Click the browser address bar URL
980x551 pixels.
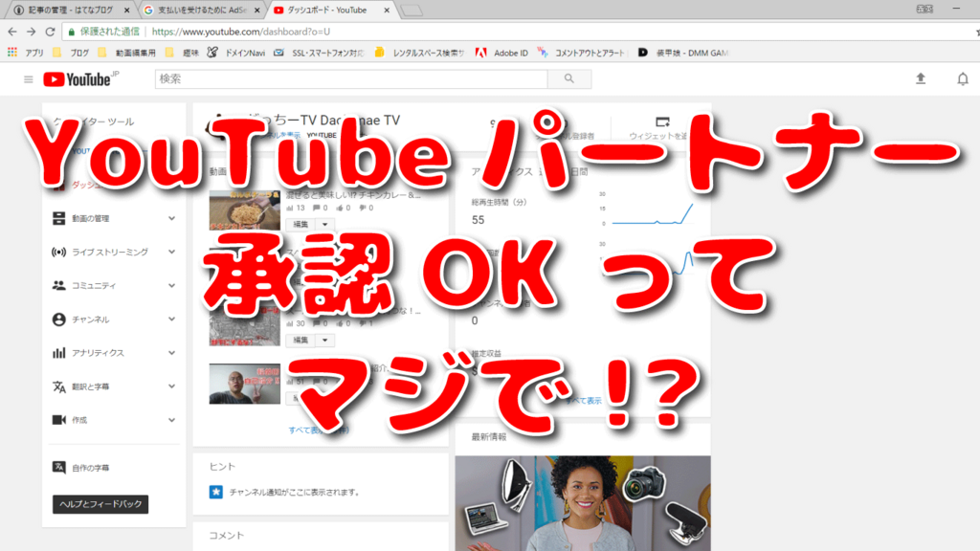241,32
